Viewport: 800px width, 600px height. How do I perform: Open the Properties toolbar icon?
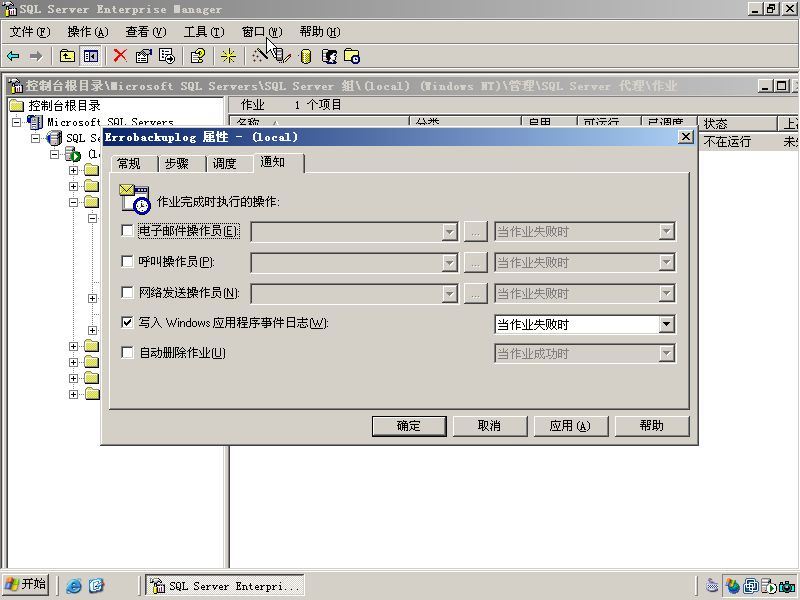(143, 56)
